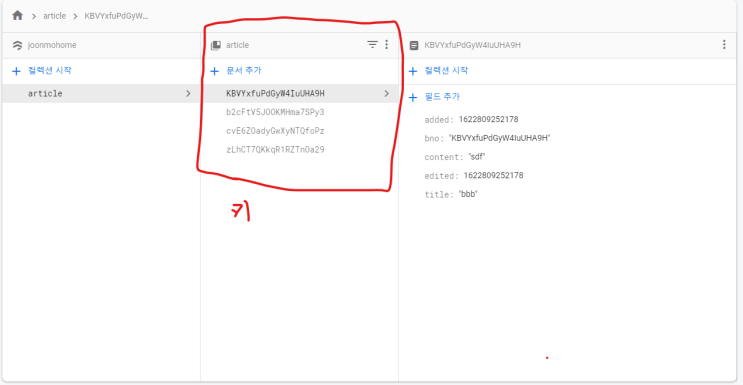Click the bno field value

[499, 138]
